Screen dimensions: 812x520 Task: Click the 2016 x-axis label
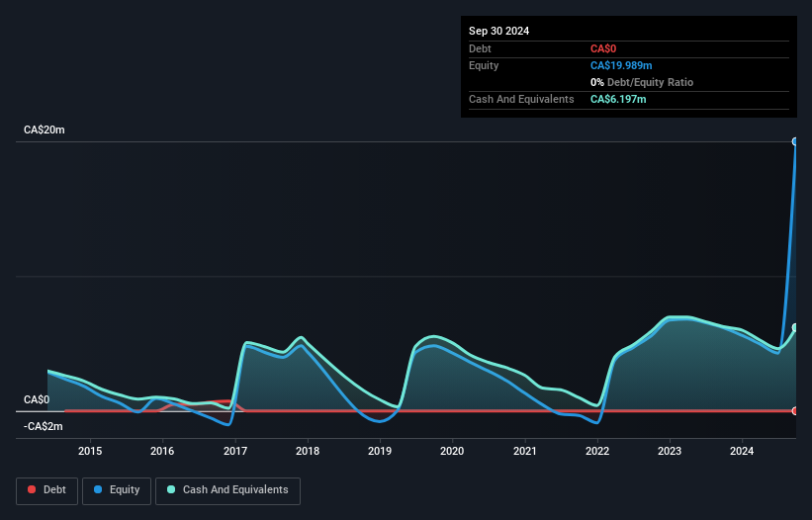click(162, 451)
